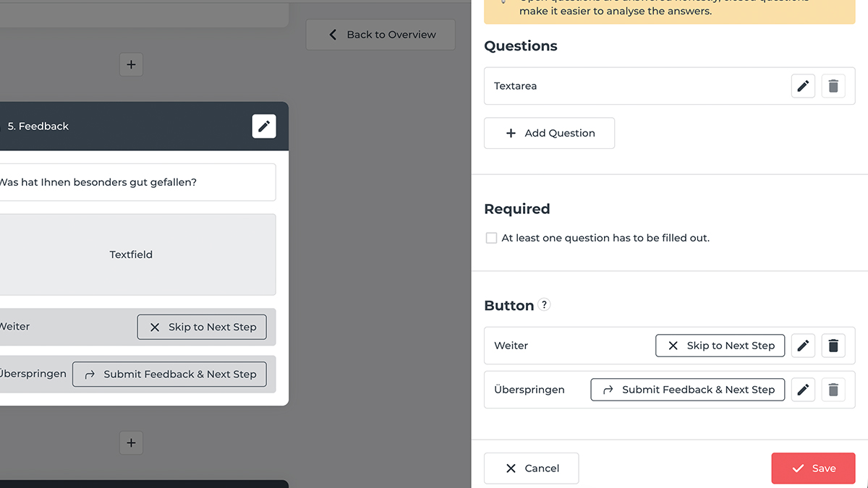Edit the Weiter button using its pencil icon
Viewport: 868px width, 488px height.
[803, 346]
